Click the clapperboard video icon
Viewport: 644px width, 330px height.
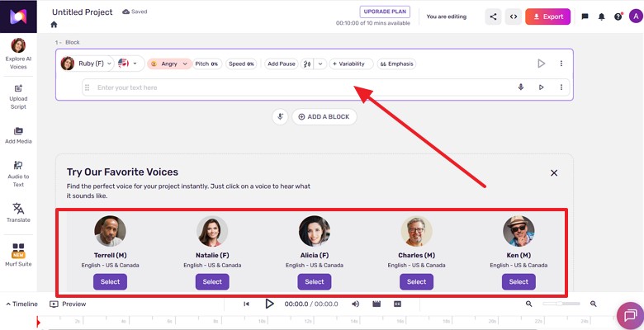click(x=376, y=304)
